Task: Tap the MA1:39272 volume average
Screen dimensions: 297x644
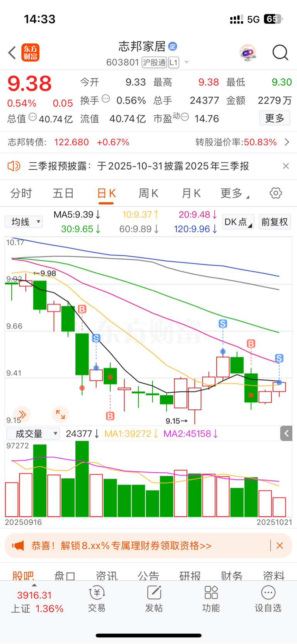Action: click(x=131, y=433)
